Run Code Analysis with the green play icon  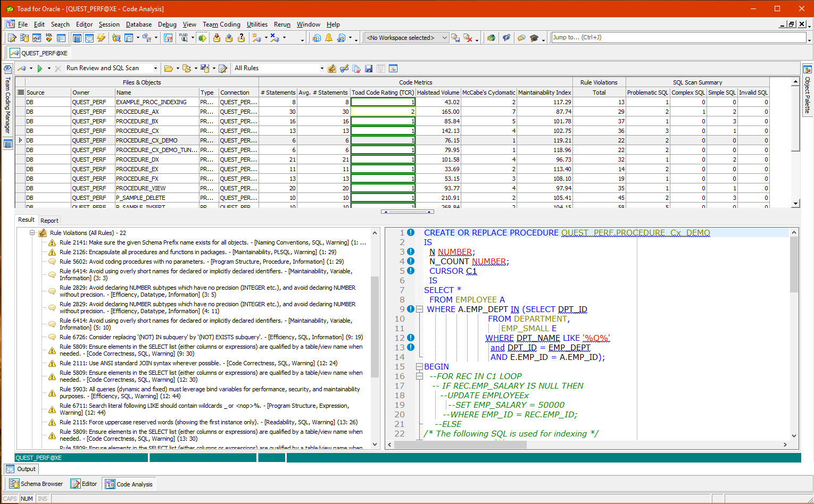point(39,69)
